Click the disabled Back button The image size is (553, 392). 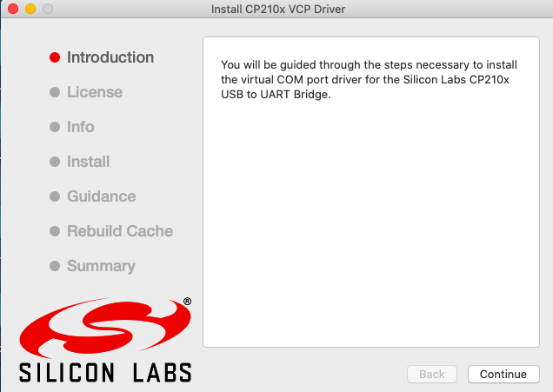tap(432, 375)
